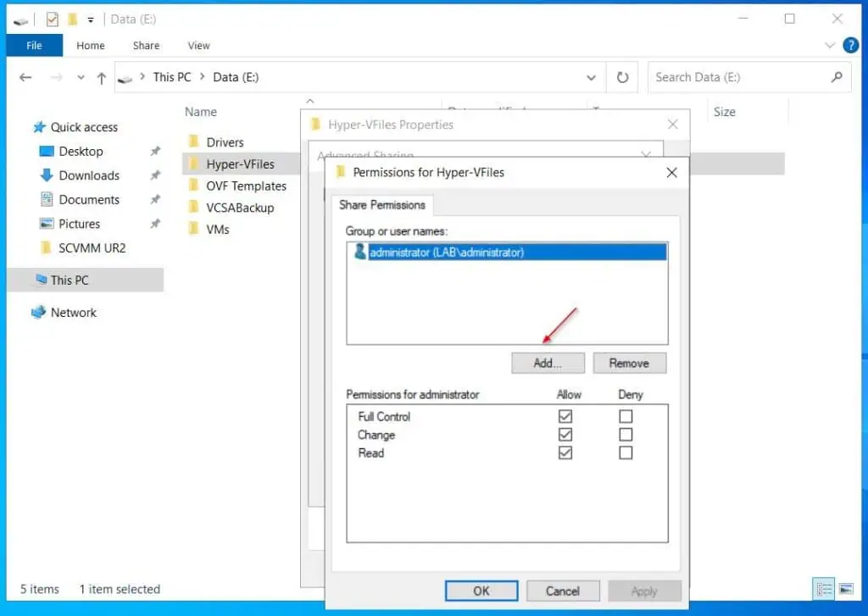Click the Search Data (E:) field

[x=749, y=77]
